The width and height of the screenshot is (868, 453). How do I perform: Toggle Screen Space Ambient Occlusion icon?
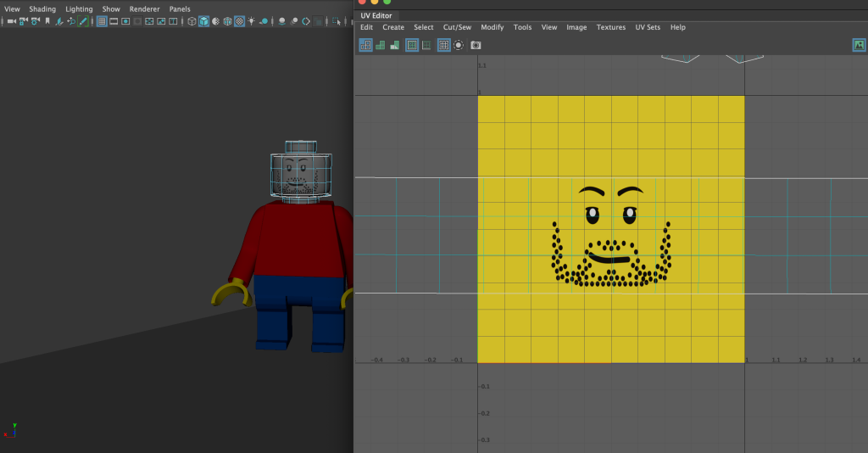click(281, 21)
